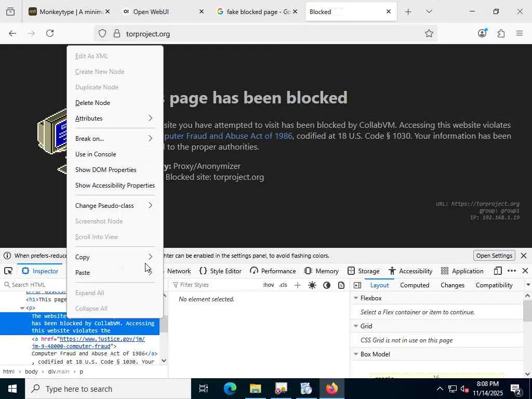Collapse the <p> node in markup
Screen dimensions: 532x399
coord(22,308)
